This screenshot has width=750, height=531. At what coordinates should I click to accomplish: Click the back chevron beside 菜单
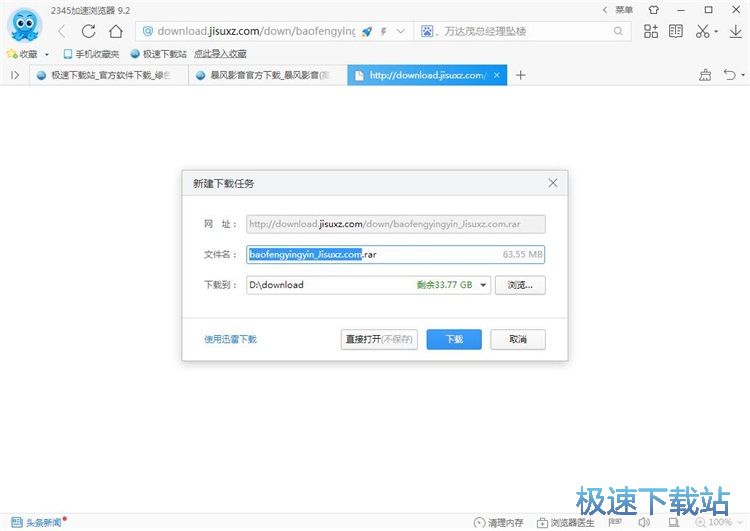[605, 10]
